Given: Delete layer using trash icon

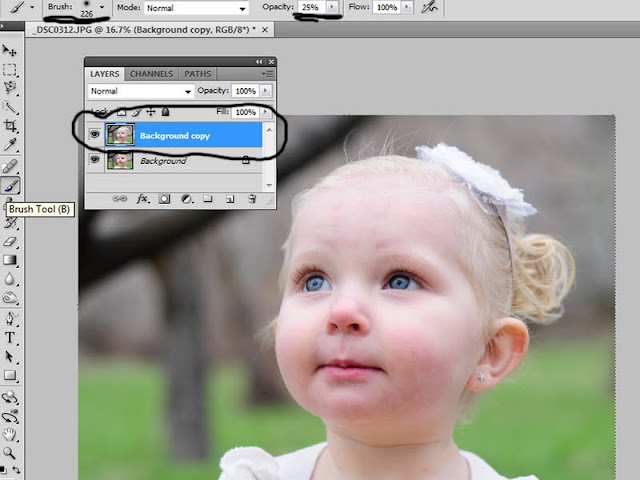Looking at the screenshot, I should 252,199.
